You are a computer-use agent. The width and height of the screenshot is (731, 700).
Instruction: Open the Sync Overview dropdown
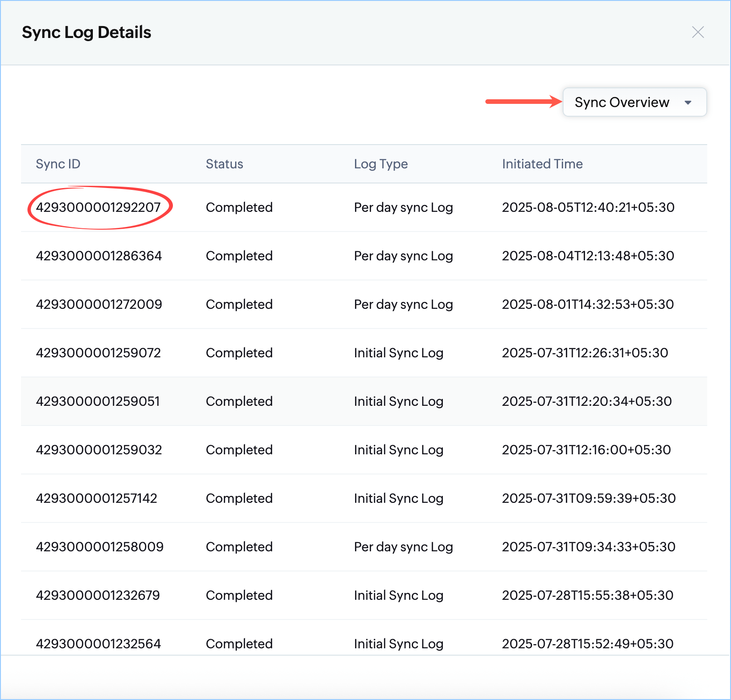pos(622,102)
